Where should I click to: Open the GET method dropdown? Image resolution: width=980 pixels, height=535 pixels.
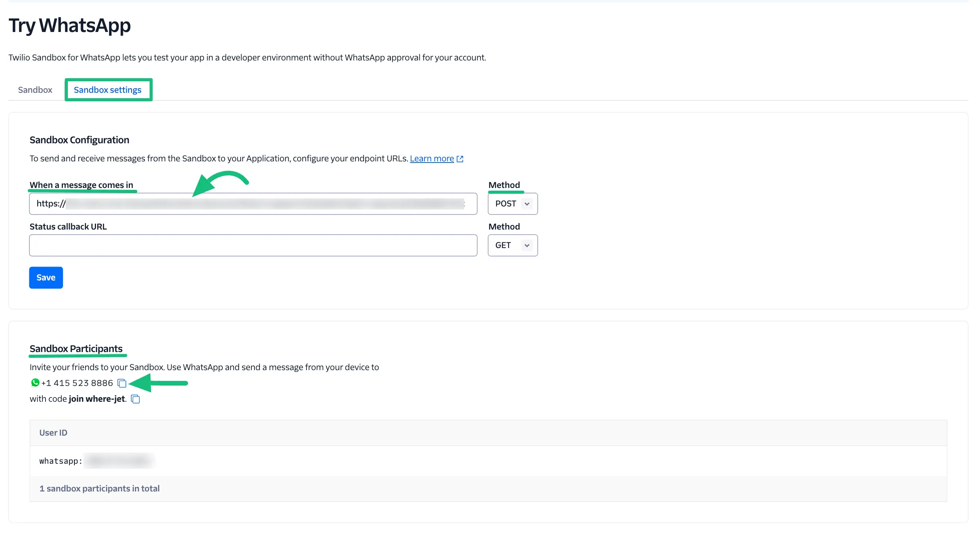[x=512, y=245]
